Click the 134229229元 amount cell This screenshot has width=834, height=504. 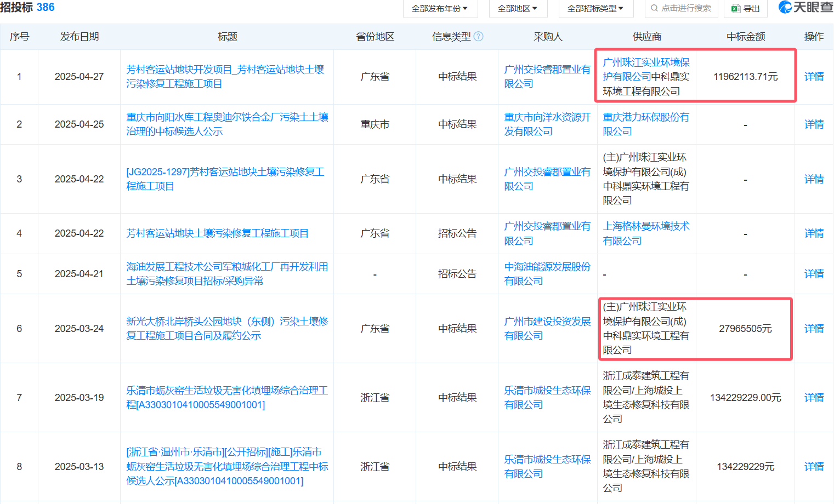coord(746,467)
